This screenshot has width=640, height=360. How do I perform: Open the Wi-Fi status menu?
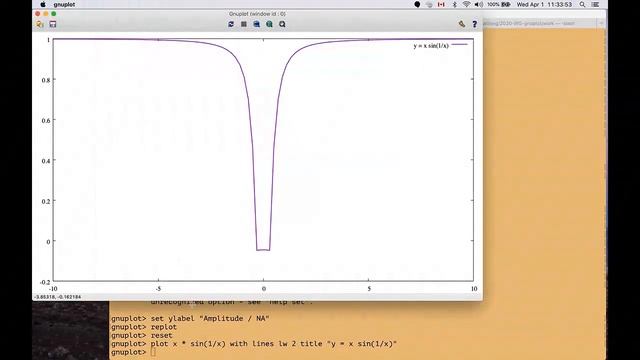(466, 4)
